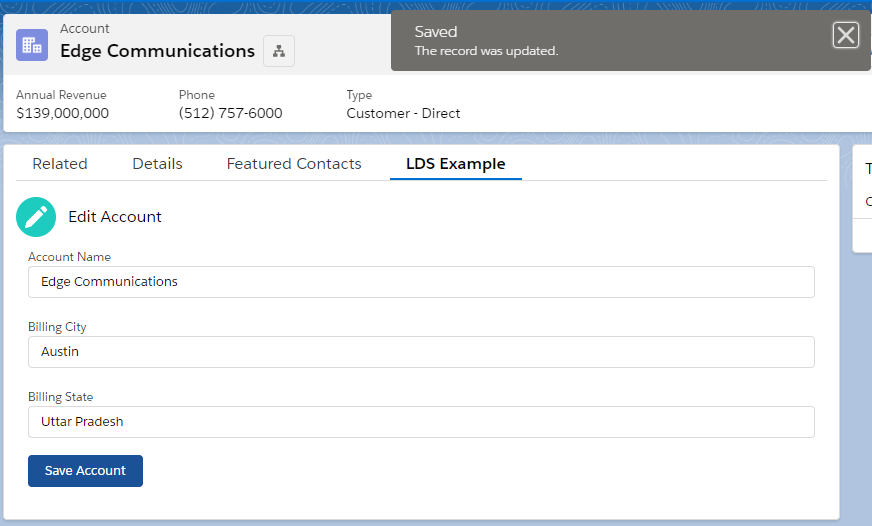
Task: Focus the Billing City input
Action: [x=421, y=352]
